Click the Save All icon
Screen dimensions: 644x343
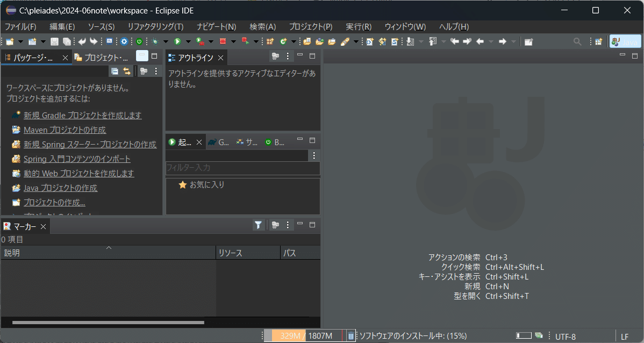pyautogui.click(x=67, y=41)
